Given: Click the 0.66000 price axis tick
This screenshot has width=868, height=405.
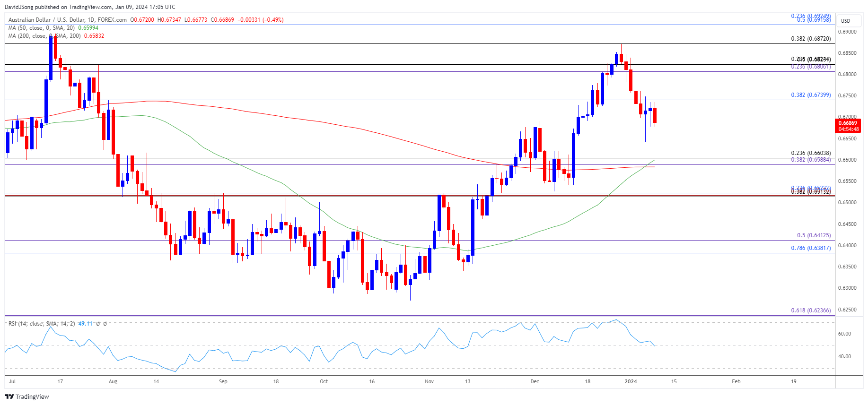Looking at the screenshot, I should pyautogui.click(x=847, y=160).
